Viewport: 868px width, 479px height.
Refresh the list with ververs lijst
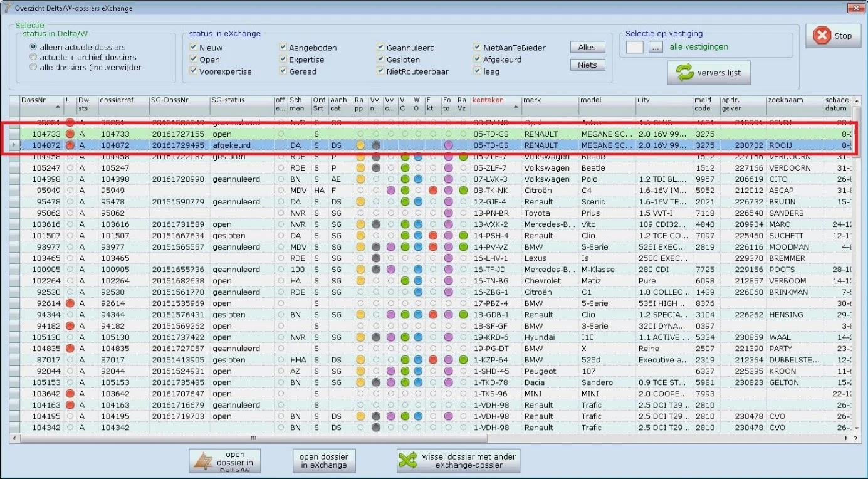click(708, 73)
